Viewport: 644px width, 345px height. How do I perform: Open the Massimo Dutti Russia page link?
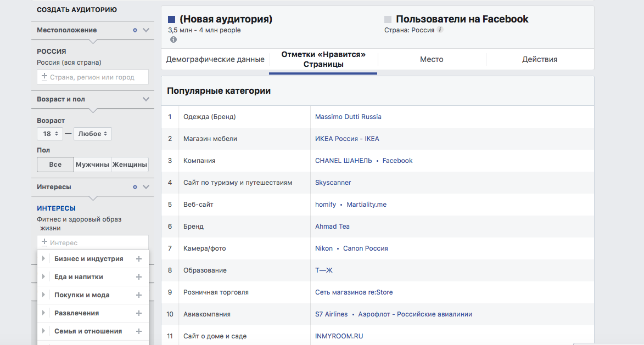coord(348,116)
